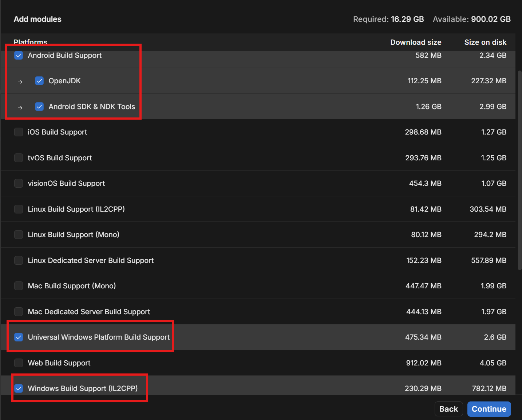Enable the Web Build Support checkbox
This screenshot has width=522, height=420.
19,363
